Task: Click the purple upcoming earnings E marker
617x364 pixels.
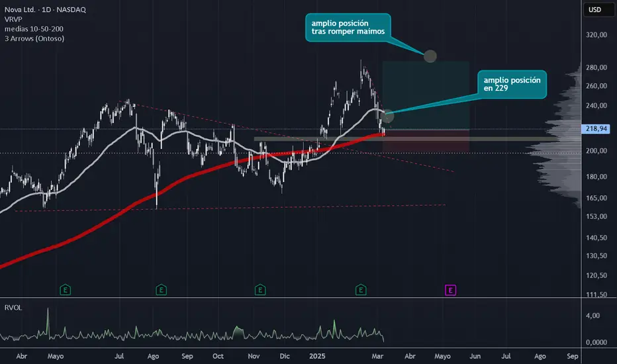Action: 451,291
